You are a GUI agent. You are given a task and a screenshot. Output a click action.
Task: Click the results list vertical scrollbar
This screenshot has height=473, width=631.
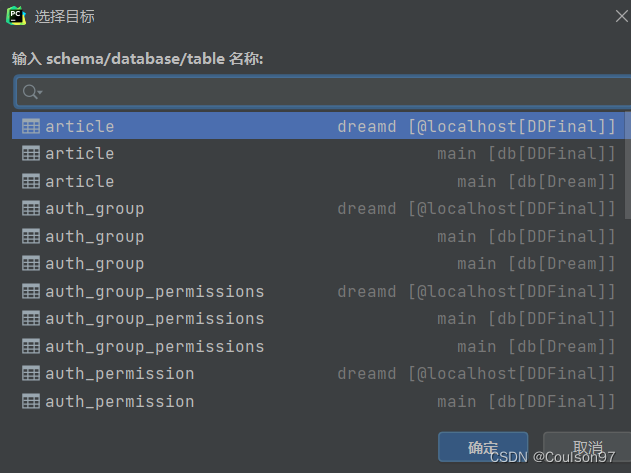pyautogui.click(x=628, y=165)
